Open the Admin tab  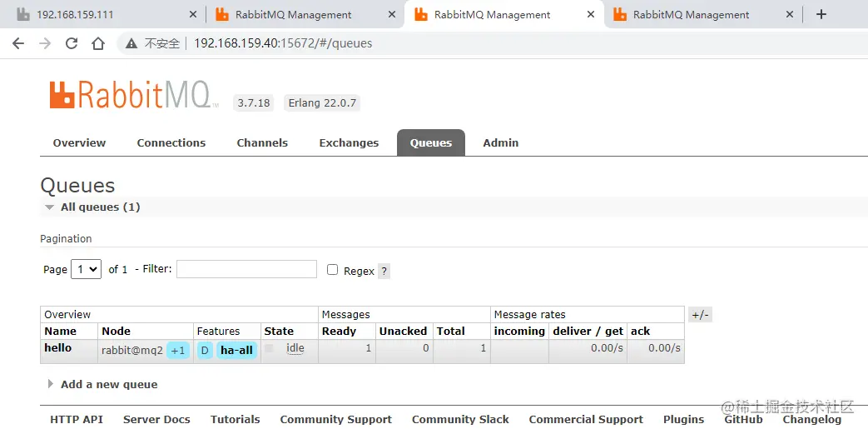(x=500, y=143)
